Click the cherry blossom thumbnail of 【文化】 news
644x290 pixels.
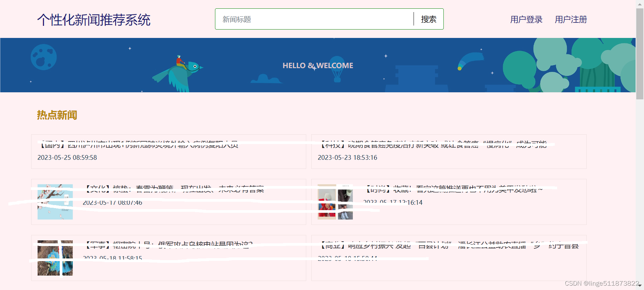click(55, 202)
